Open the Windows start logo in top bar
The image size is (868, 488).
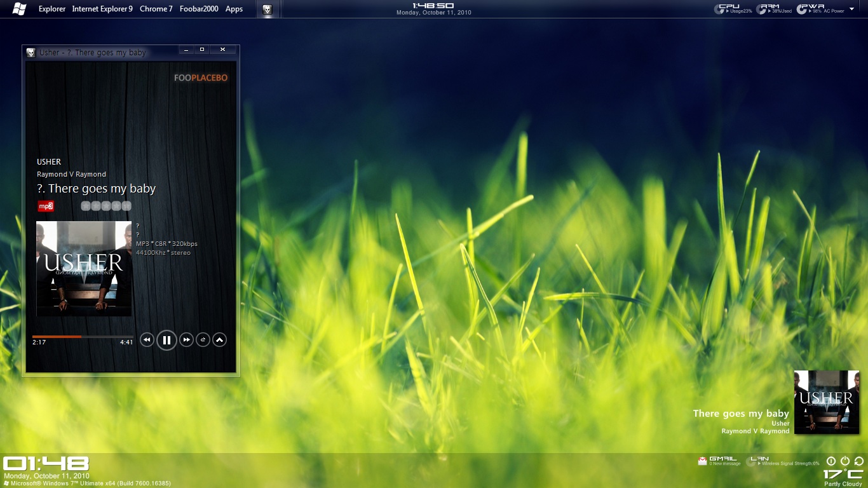pyautogui.click(x=19, y=9)
